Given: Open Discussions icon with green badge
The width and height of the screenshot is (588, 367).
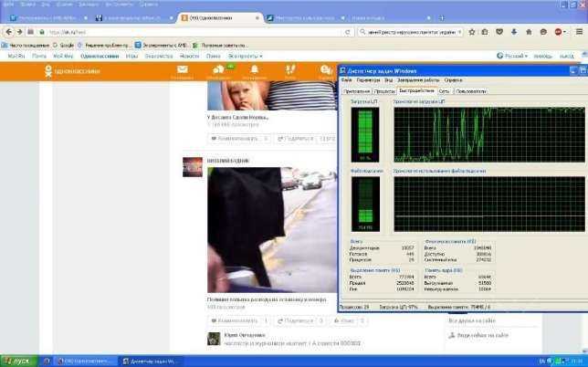Looking at the screenshot, I should (x=218, y=71).
